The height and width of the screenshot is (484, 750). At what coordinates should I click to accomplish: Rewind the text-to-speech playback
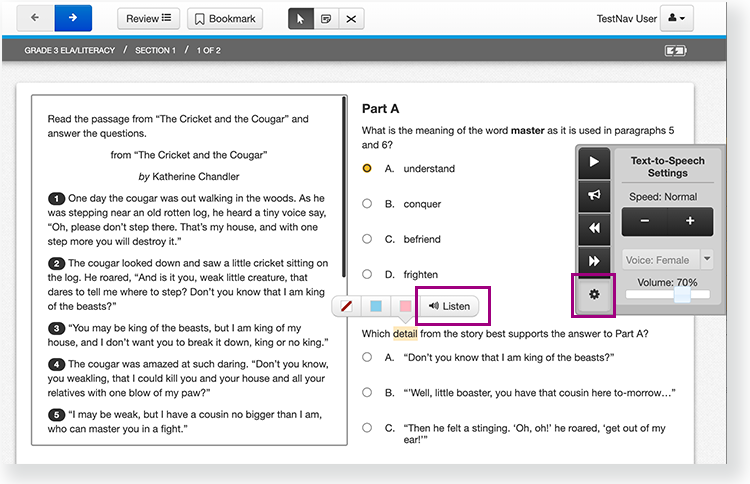pyautogui.click(x=594, y=228)
